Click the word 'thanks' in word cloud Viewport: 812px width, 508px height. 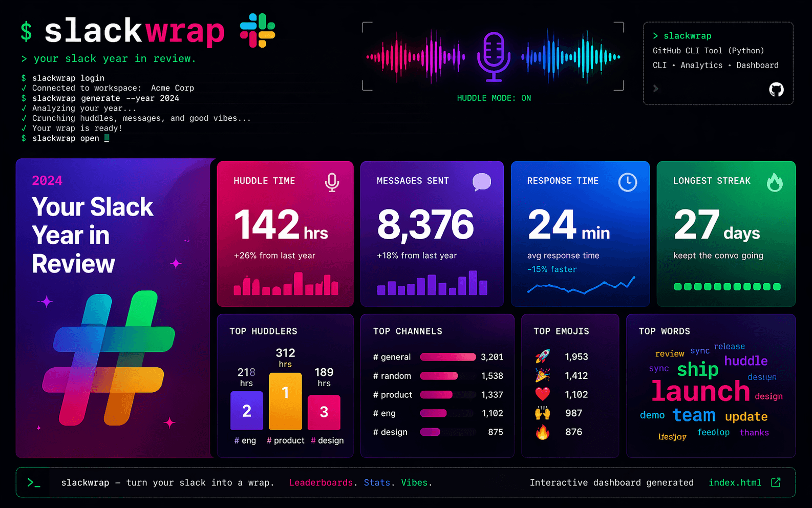click(754, 433)
